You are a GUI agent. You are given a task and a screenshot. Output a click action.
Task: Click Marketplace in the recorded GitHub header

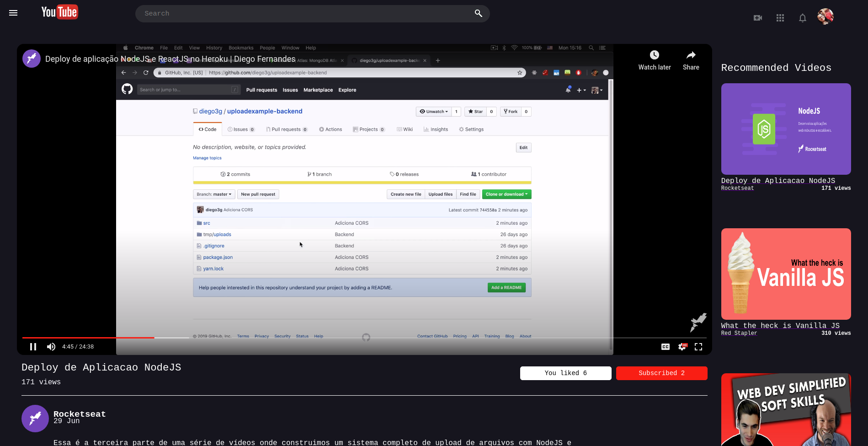(318, 90)
